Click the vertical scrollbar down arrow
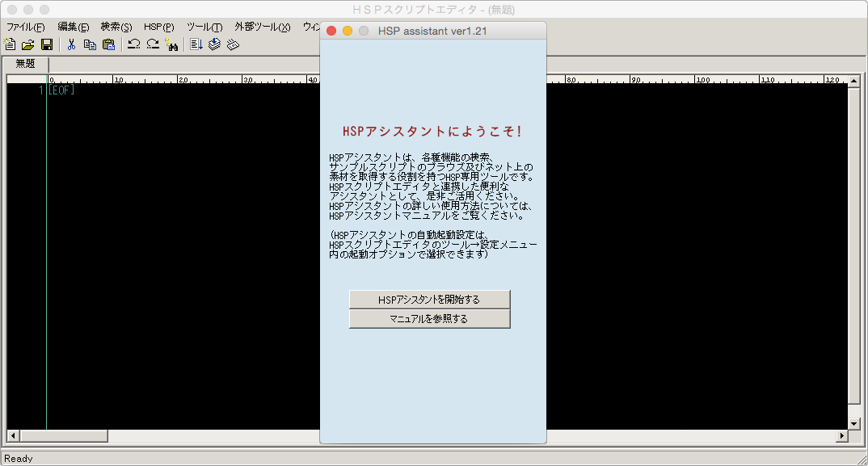Screen dimensions: 868x466 pos(853,424)
